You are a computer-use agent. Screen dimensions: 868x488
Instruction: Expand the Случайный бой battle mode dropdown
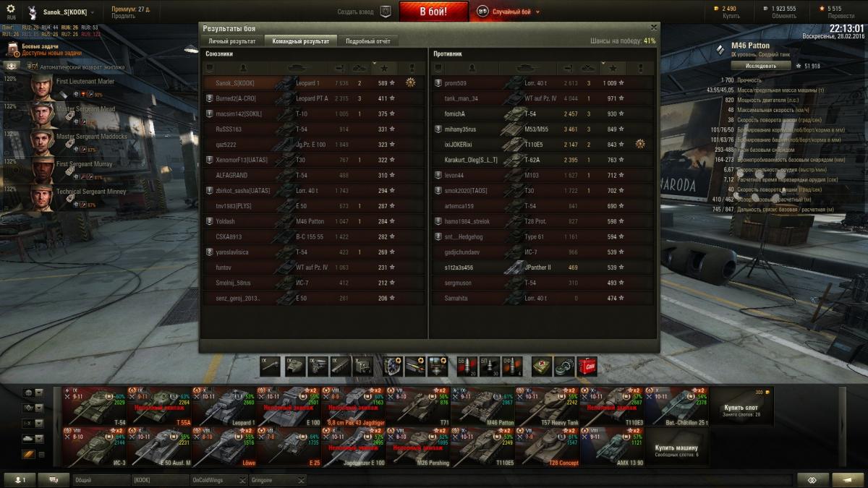536,12
